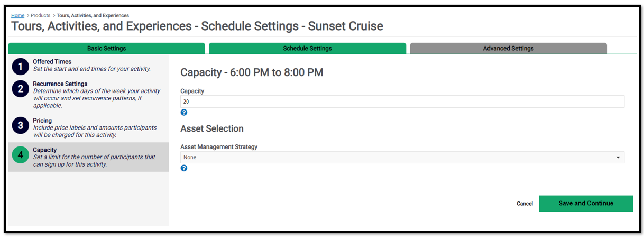This screenshot has width=644, height=239.
Task: Follow the Home breadcrumb link
Action: tap(18, 15)
